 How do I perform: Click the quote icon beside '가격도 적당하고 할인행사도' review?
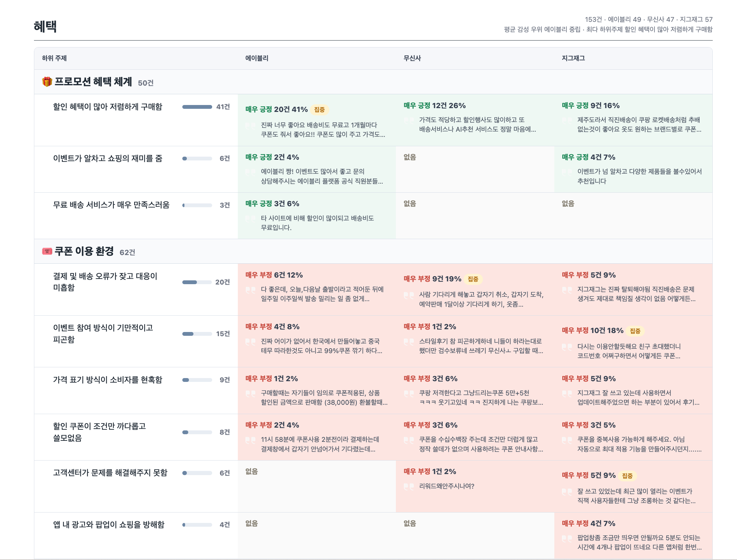click(x=409, y=120)
